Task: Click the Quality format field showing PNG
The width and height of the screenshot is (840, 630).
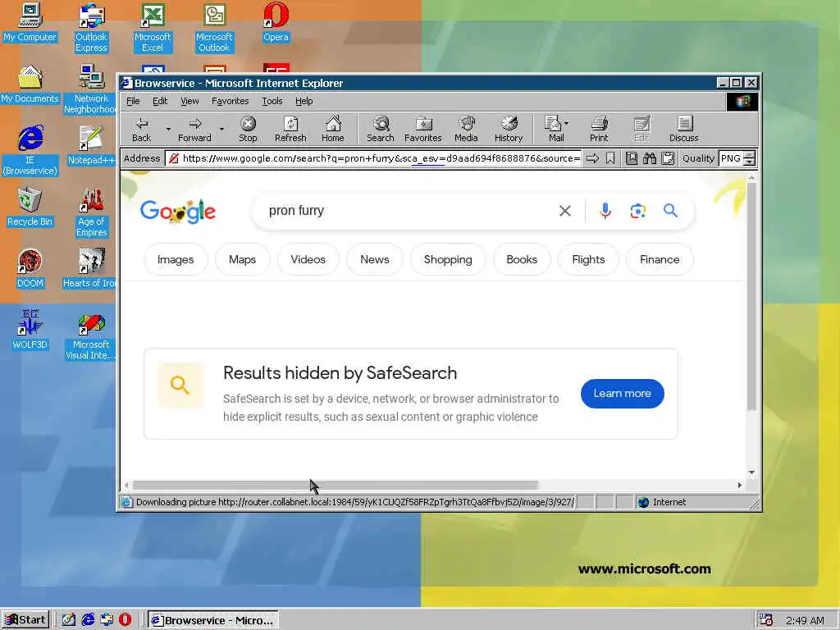Action: (731, 158)
